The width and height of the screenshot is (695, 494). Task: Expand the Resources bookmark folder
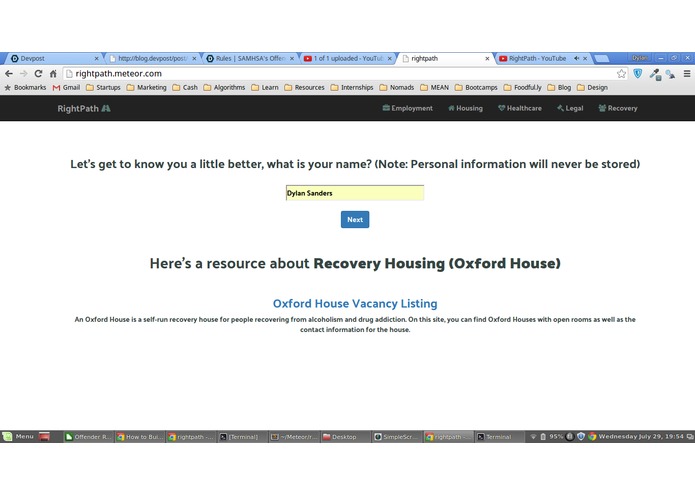(305, 87)
